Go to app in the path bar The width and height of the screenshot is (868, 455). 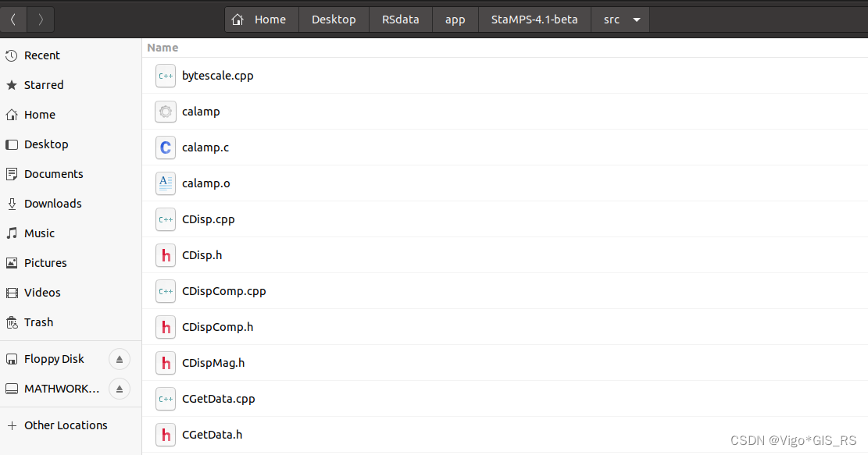point(455,20)
